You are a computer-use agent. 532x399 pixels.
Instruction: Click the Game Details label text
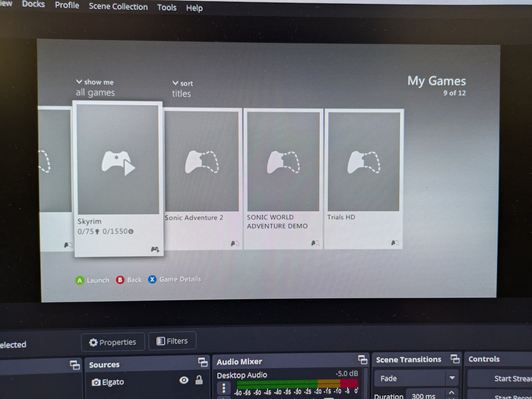pyautogui.click(x=180, y=279)
